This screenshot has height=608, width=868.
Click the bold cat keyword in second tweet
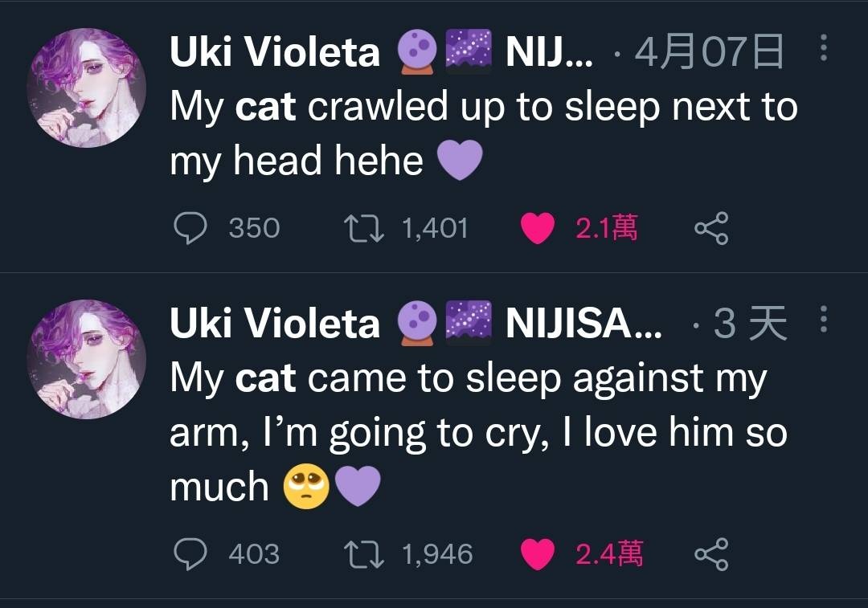[265, 379]
